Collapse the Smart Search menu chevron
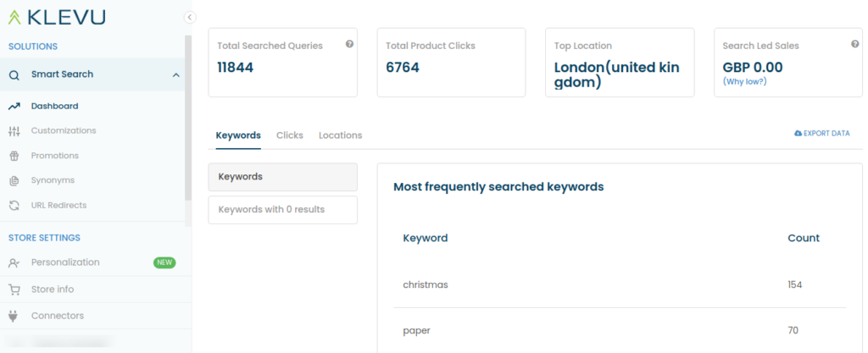 tap(175, 74)
